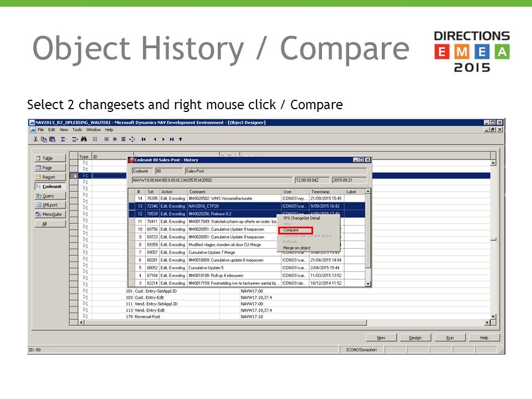
Task: Click the plus-shaped toolbar icon
Action: pos(115,139)
